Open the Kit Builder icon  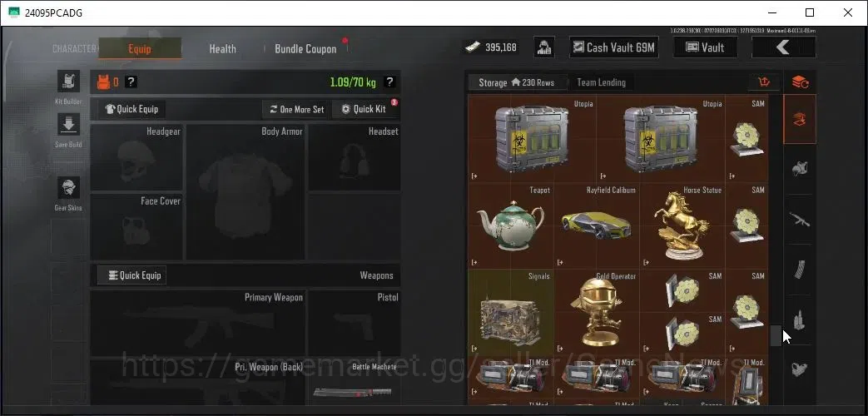(x=68, y=82)
